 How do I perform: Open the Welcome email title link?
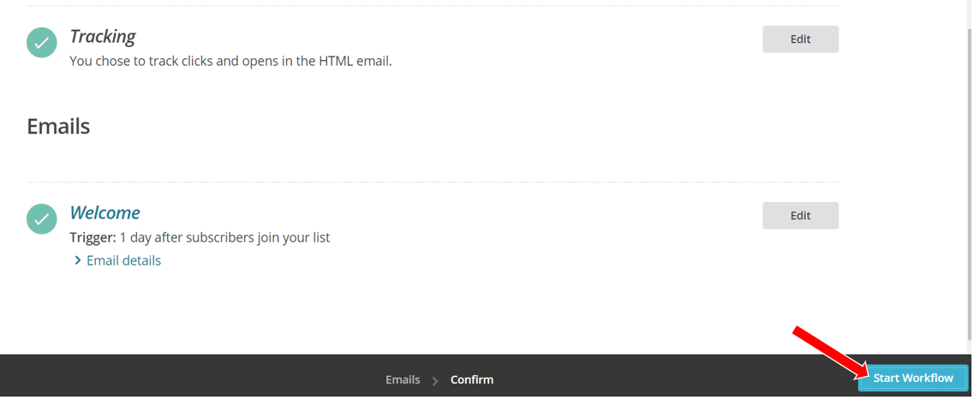click(x=105, y=212)
